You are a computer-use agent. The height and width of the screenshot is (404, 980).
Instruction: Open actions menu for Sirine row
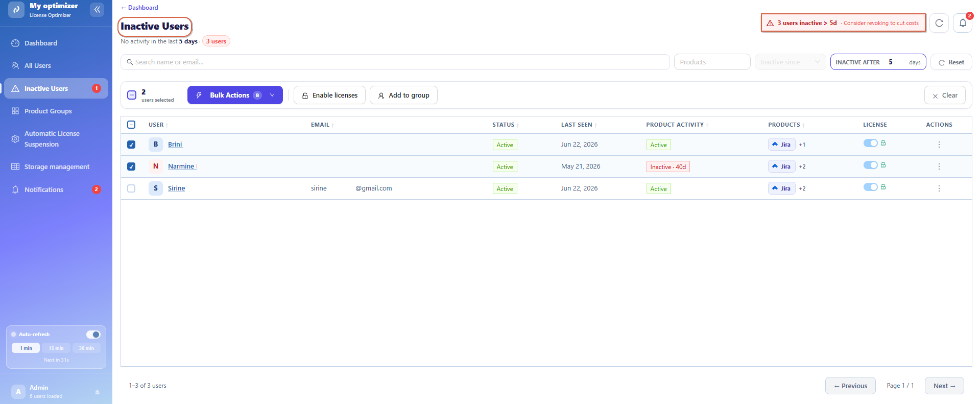939,188
